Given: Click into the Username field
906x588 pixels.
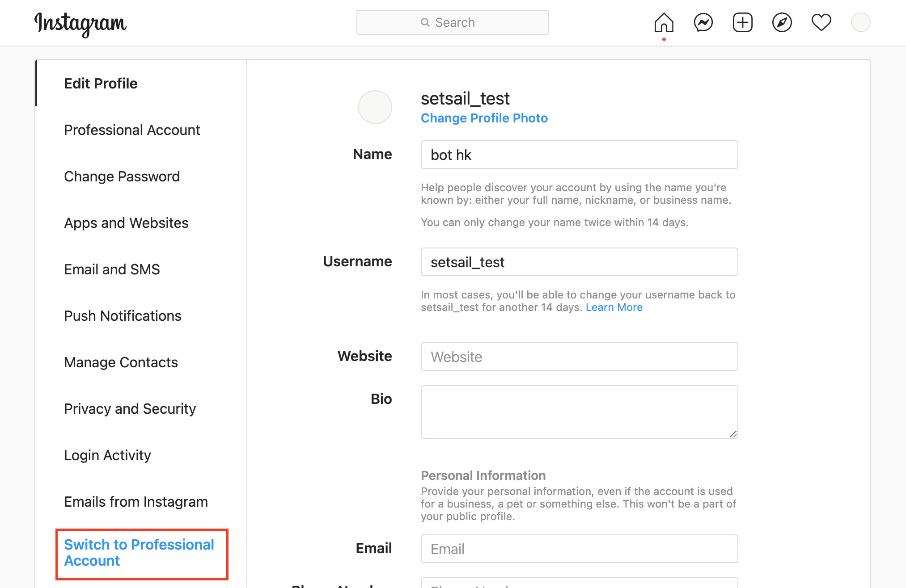Looking at the screenshot, I should pos(579,262).
